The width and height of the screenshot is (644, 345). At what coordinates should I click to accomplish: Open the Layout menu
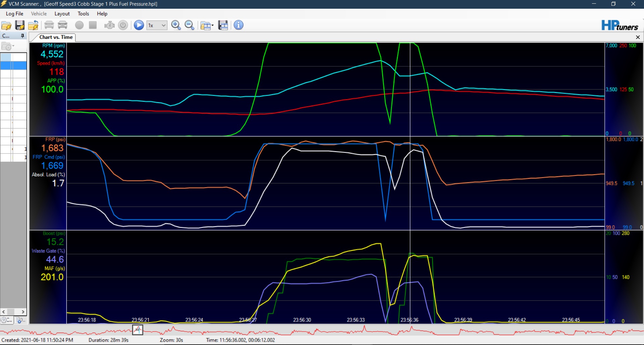(x=62, y=14)
